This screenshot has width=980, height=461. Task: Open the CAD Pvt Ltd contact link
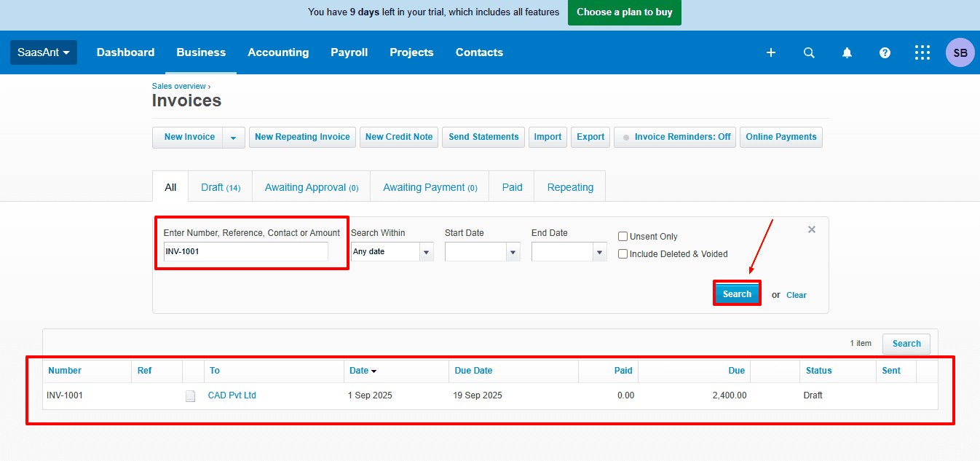232,395
